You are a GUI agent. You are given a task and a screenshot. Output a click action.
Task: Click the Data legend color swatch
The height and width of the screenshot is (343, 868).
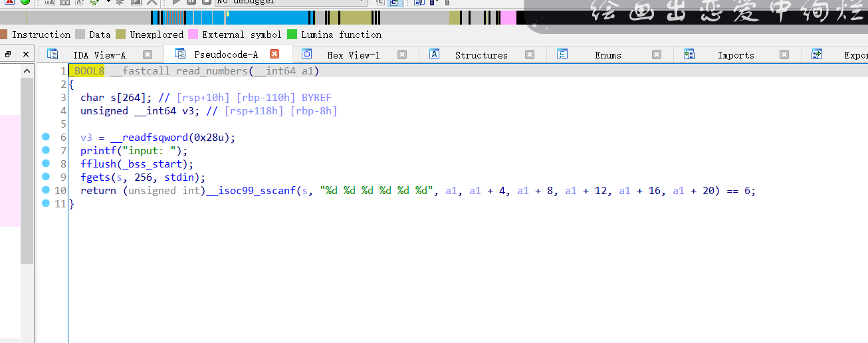[x=80, y=35]
